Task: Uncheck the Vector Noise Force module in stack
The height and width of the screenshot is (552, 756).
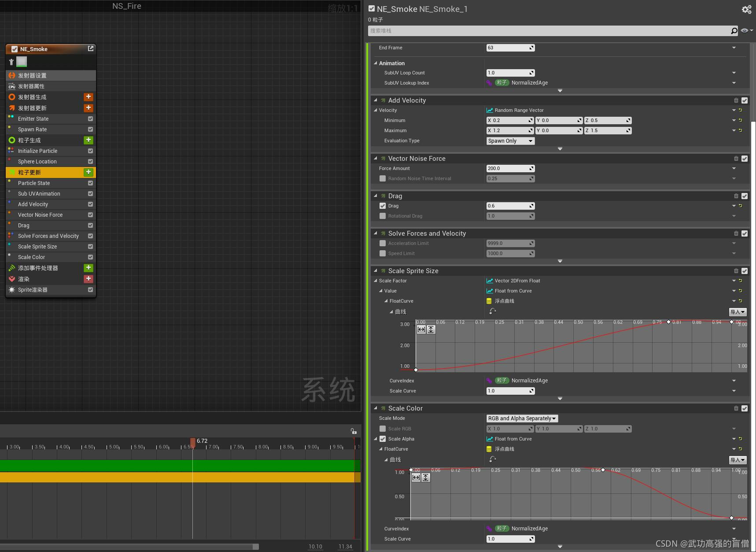Action: [90, 215]
